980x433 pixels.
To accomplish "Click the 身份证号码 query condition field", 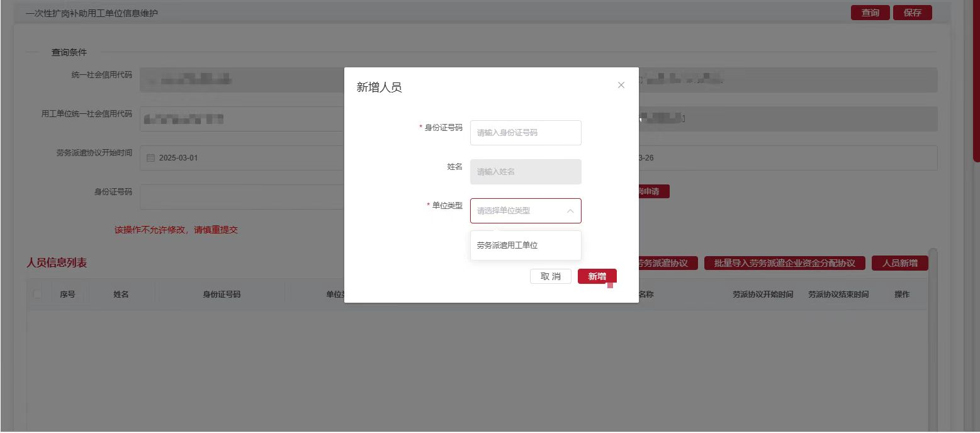I will 239,197.
